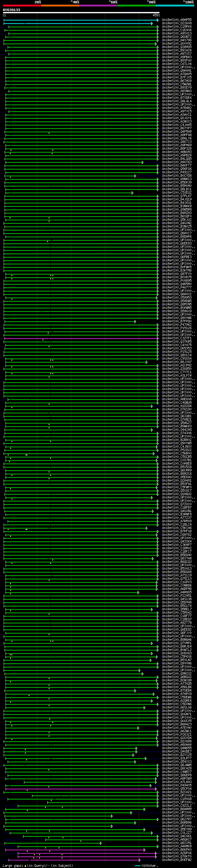Click the UniRef100_Q3LRT7 label

coord(176,758)
